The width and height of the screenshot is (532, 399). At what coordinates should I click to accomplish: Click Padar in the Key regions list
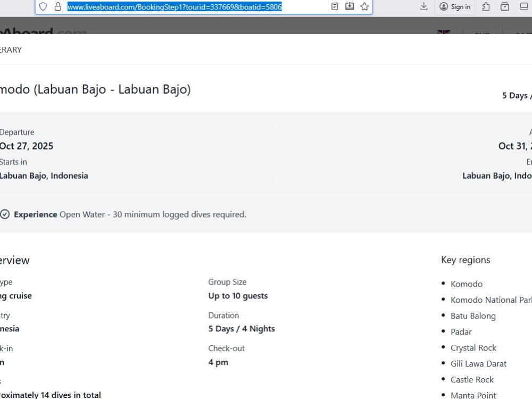(461, 332)
